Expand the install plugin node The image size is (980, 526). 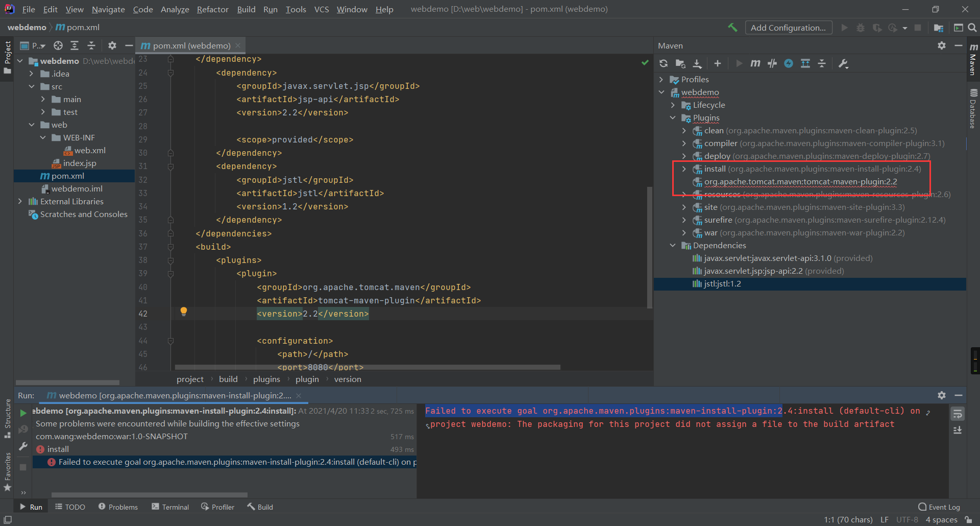coord(684,169)
